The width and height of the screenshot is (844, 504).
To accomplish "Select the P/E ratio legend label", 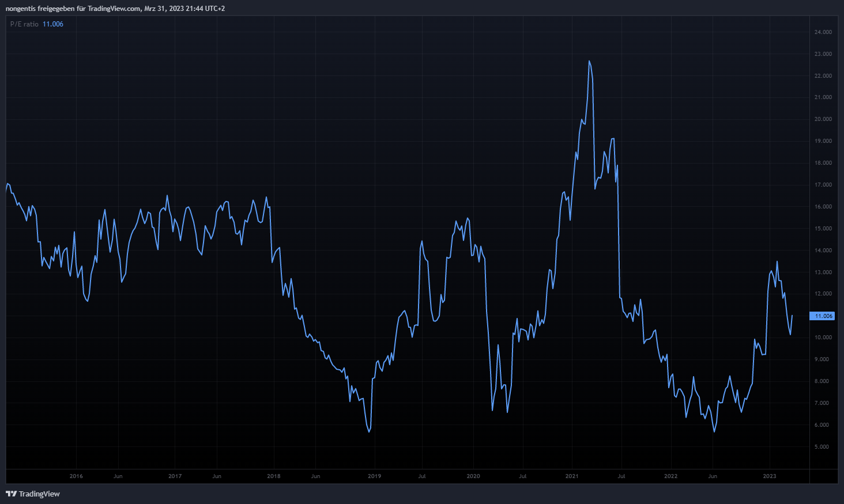I will 24,24.
